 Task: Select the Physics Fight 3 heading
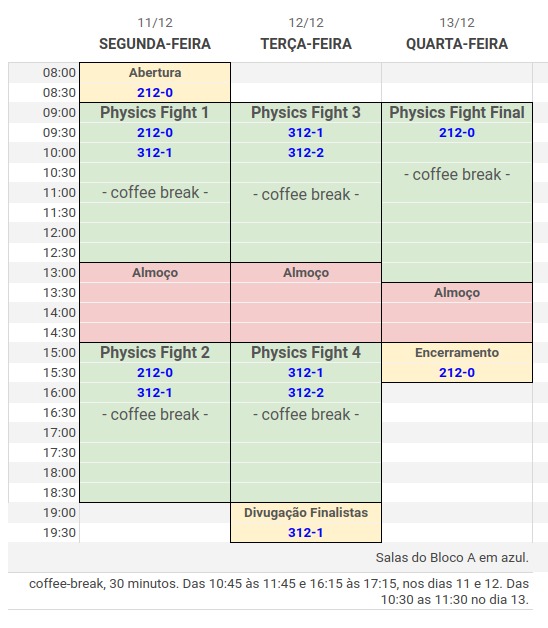point(306,113)
